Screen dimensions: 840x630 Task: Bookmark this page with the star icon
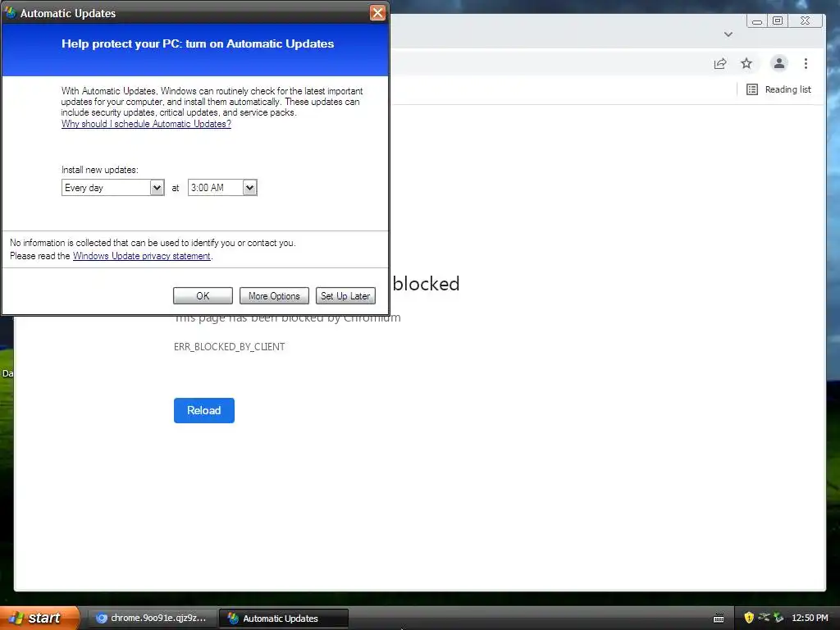point(746,64)
